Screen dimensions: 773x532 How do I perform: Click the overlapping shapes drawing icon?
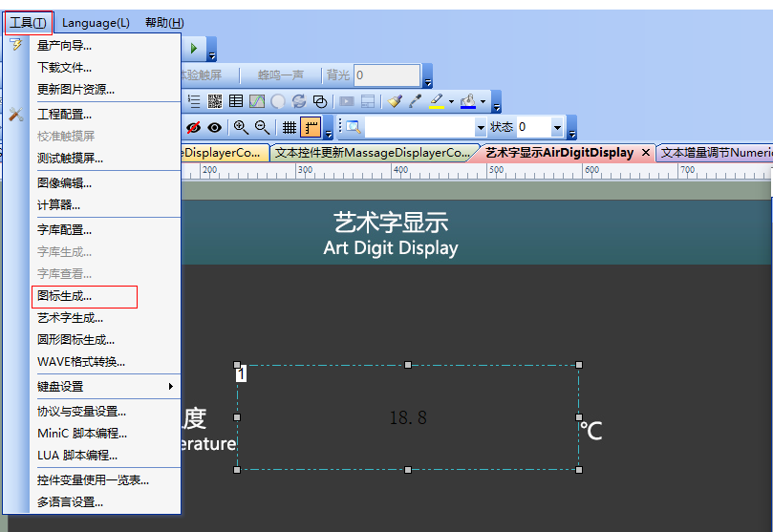(320, 101)
